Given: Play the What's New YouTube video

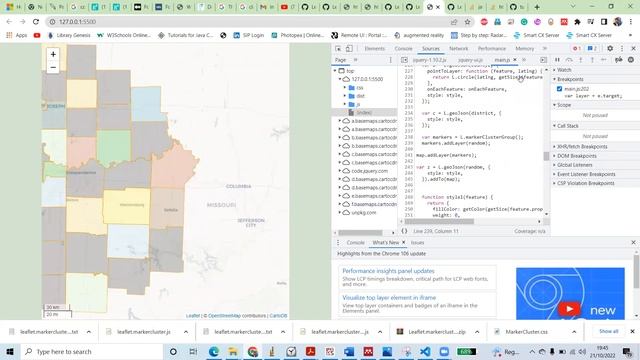Looking at the screenshot, I should [569, 309].
